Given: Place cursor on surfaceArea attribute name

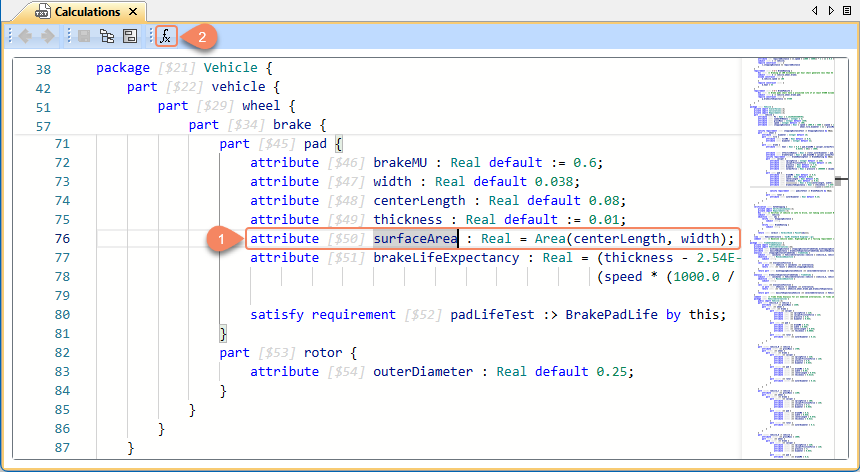Looking at the screenshot, I should click(415, 239).
